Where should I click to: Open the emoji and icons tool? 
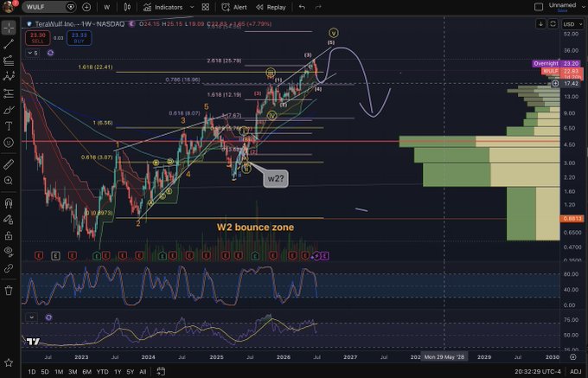coord(9,143)
